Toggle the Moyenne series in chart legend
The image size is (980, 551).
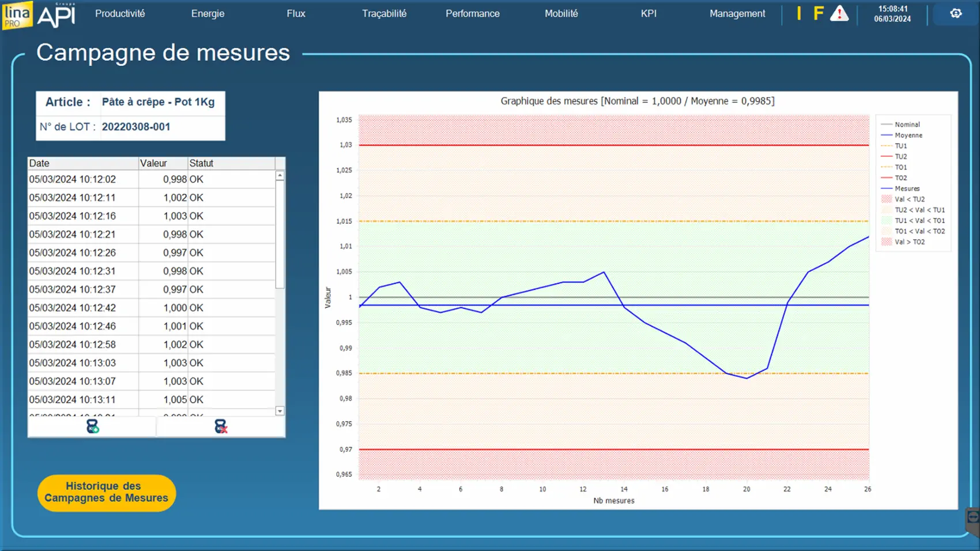(x=908, y=135)
